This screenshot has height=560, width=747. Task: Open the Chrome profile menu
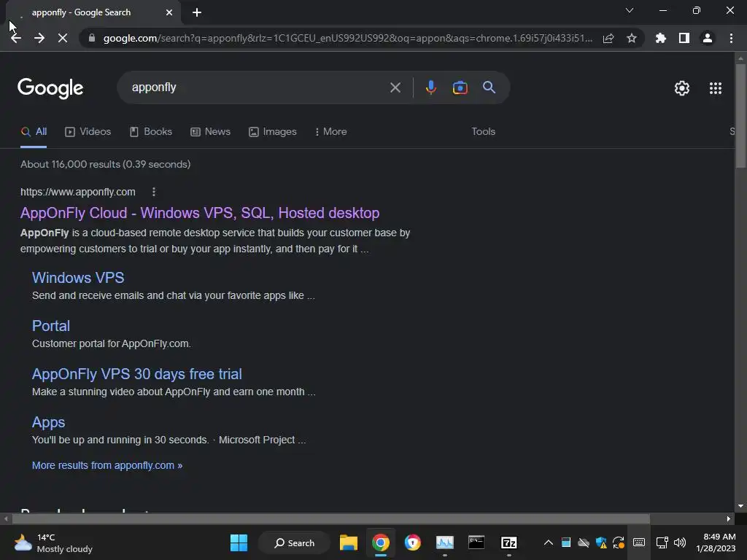point(708,38)
